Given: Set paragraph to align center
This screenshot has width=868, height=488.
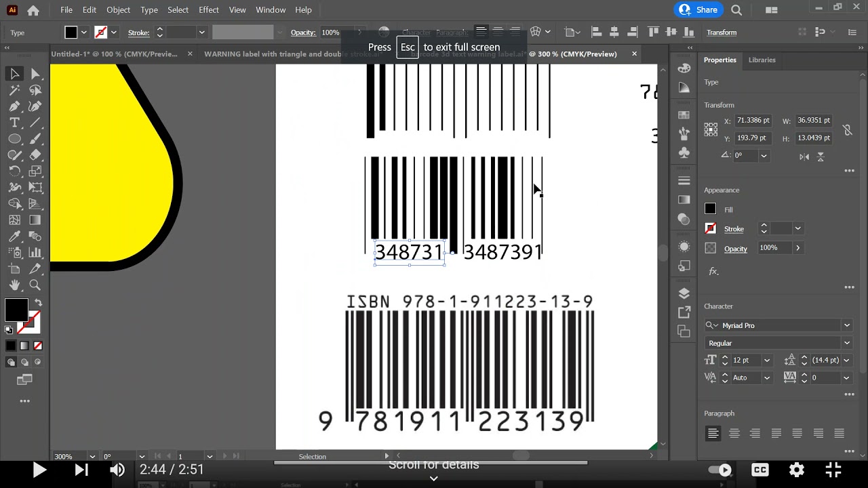Looking at the screenshot, I should point(734,433).
